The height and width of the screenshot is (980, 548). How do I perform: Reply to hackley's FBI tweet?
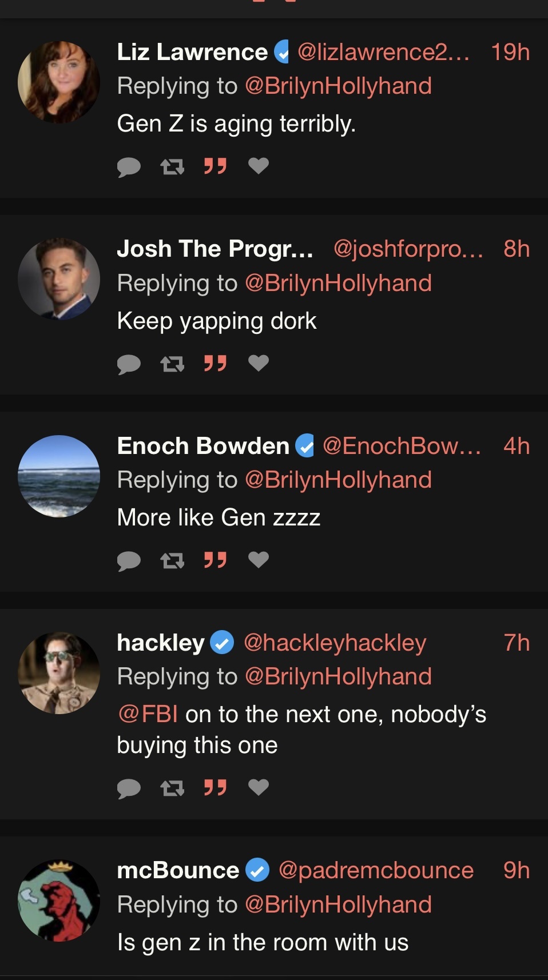129,788
